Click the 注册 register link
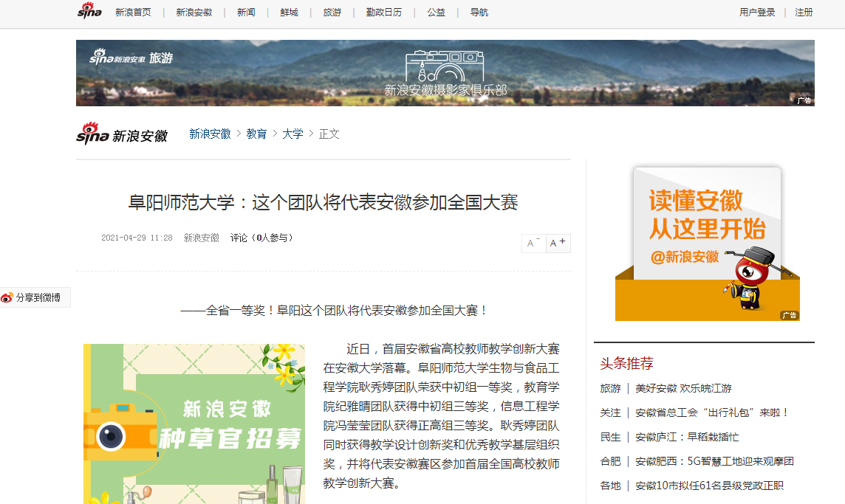845x504 pixels. coord(804,13)
